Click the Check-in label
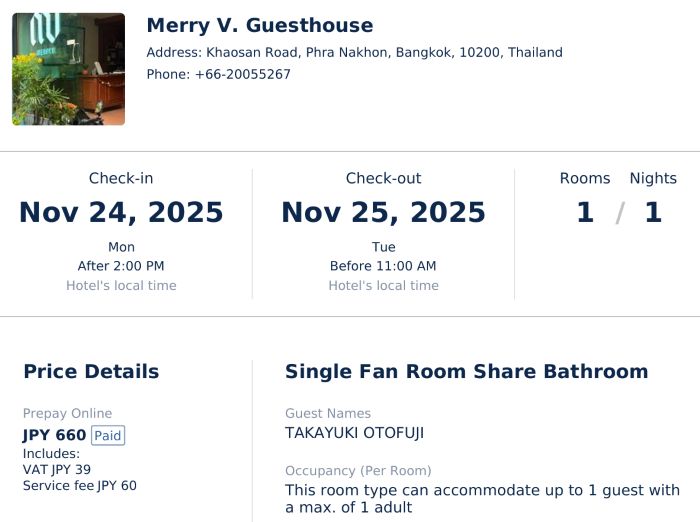This screenshot has width=700, height=522. [x=121, y=178]
